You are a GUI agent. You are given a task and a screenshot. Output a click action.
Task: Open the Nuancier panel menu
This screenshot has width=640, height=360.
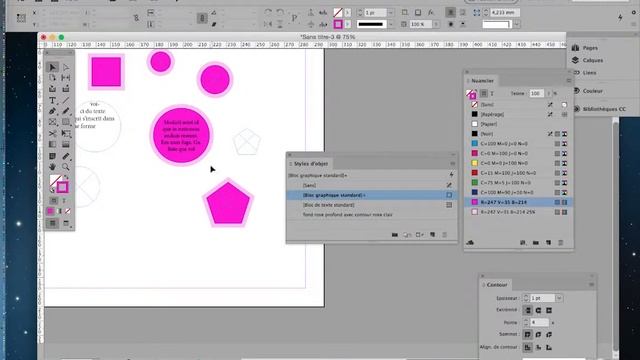point(569,81)
